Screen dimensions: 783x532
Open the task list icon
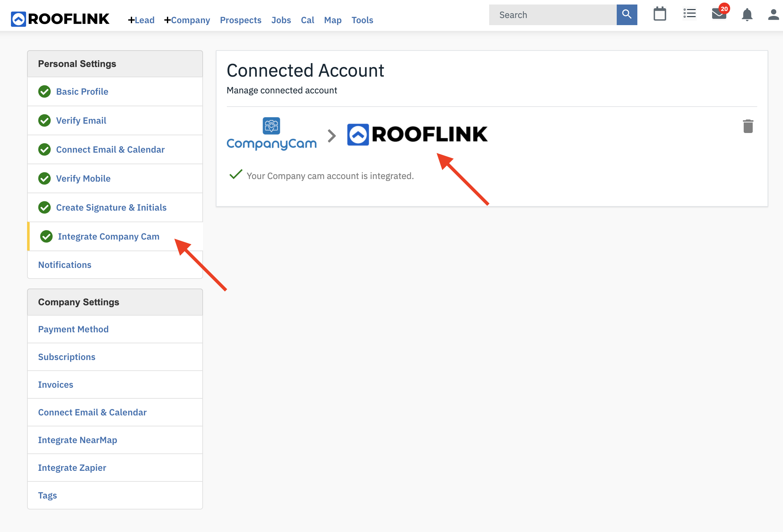pos(689,14)
